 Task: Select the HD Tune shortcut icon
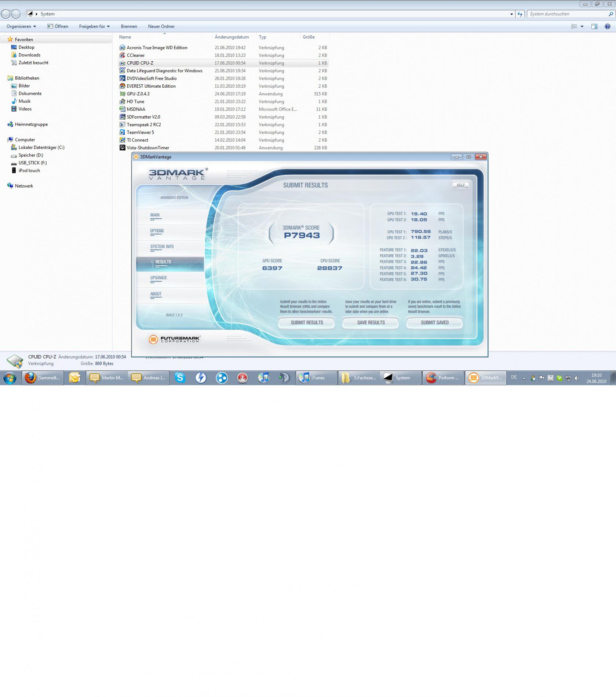(x=123, y=102)
